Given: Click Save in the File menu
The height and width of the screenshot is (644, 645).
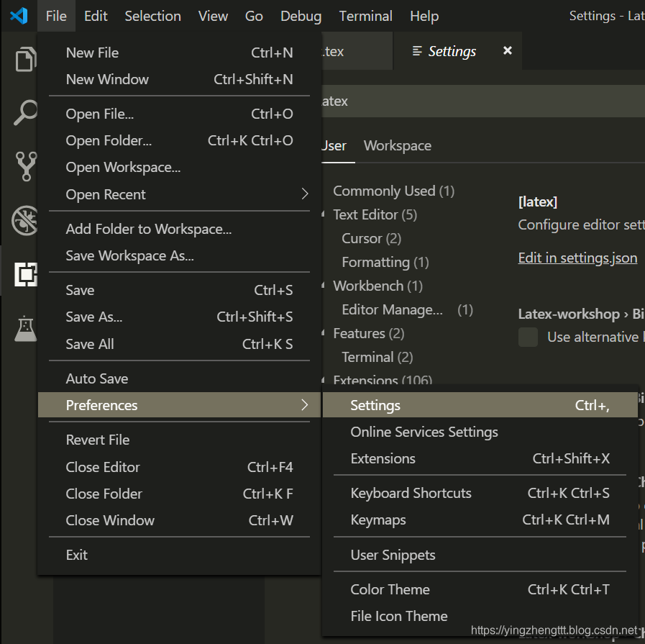Looking at the screenshot, I should [179, 290].
